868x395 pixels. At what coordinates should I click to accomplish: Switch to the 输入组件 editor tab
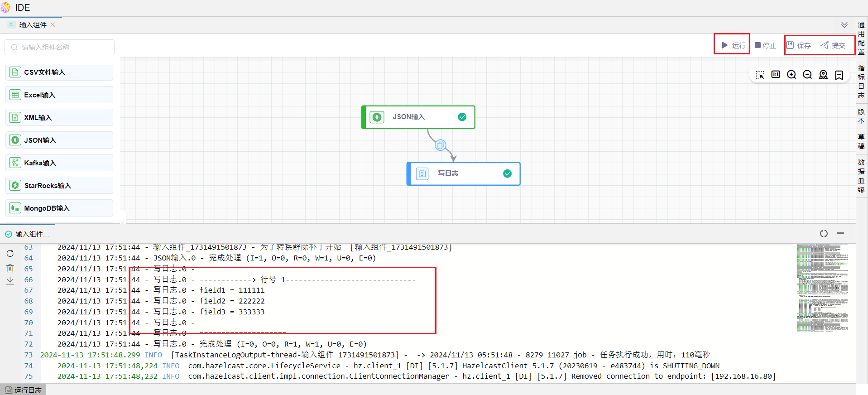tap(33, 25)
